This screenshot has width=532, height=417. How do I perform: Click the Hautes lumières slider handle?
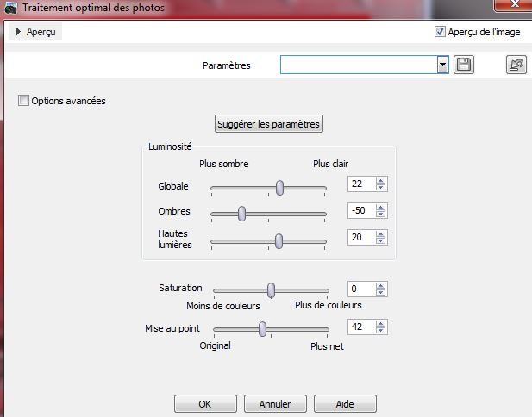[279, 241]
